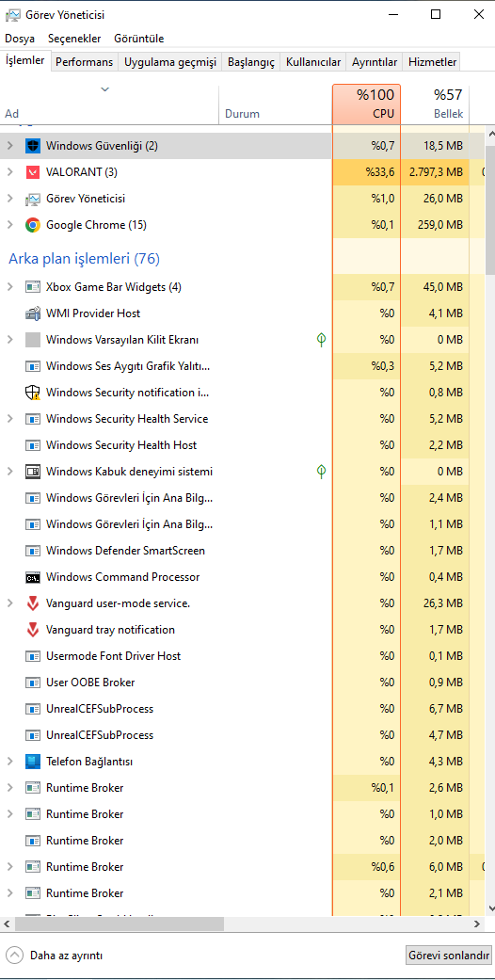
Task: Click the Windows Defender SmartScreen icon
Action: click(33, 551)
